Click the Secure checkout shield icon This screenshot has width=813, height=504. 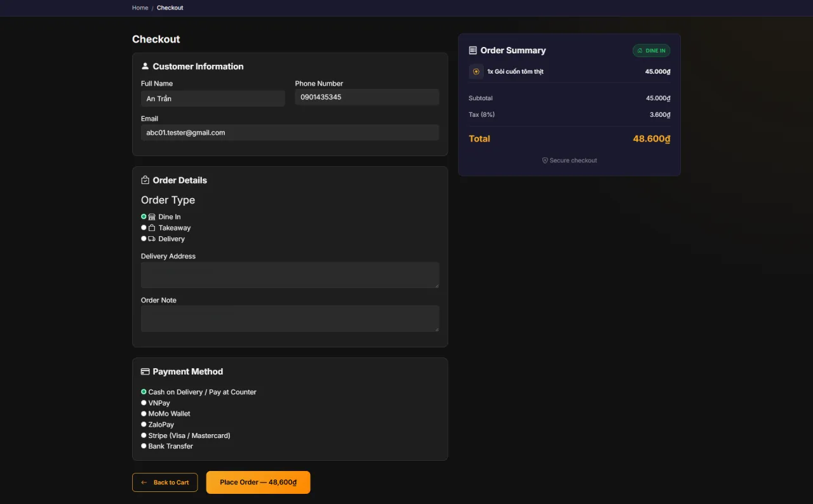(x=545, y=161)
